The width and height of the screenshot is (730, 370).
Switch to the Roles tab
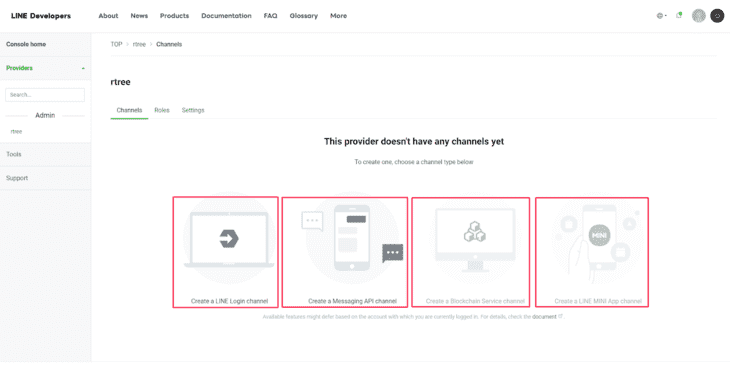click(162, 110)
